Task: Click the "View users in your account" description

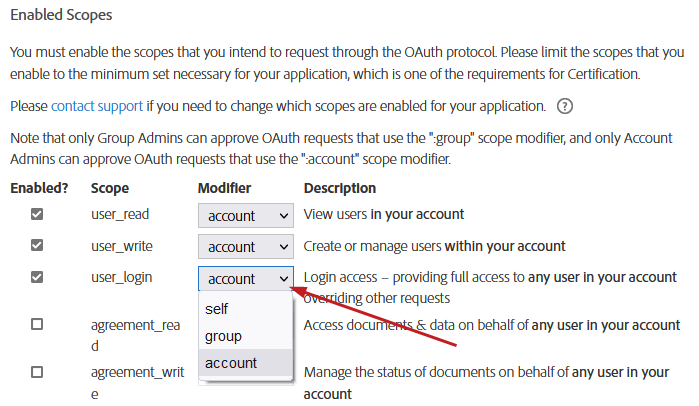Action: [x=384, y=215]
